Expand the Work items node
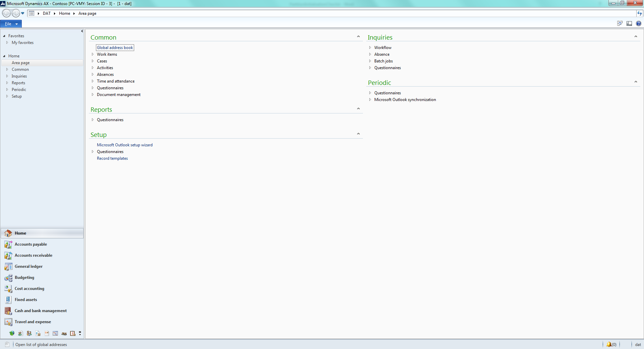Screen dimensions: 644x349 (93, 54)
